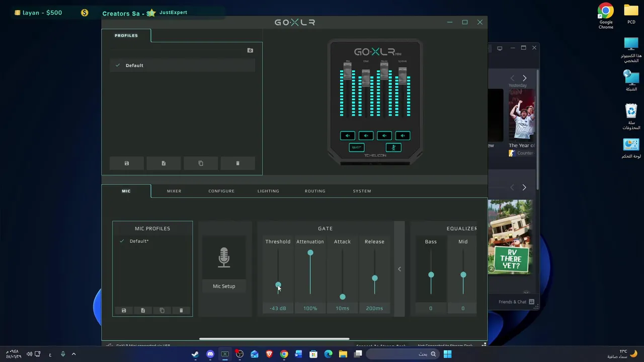Go to the Routing tab
Viewport: 644px width, 362px height.
tap(315, 191)
